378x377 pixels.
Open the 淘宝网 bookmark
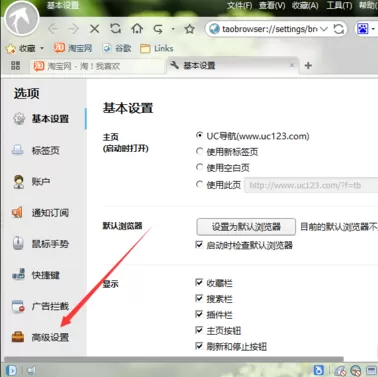coord(73,48)
